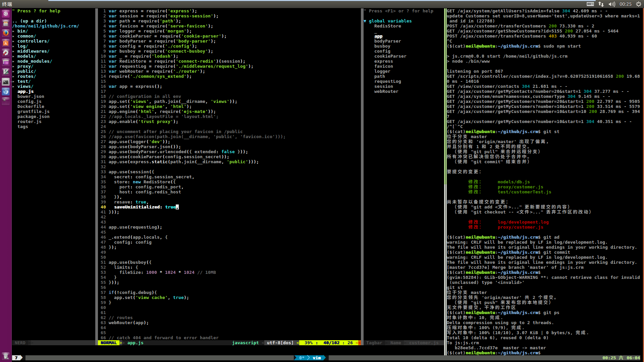
Task: Open Dockerfile in the file tree
Action: coord(31,107)
